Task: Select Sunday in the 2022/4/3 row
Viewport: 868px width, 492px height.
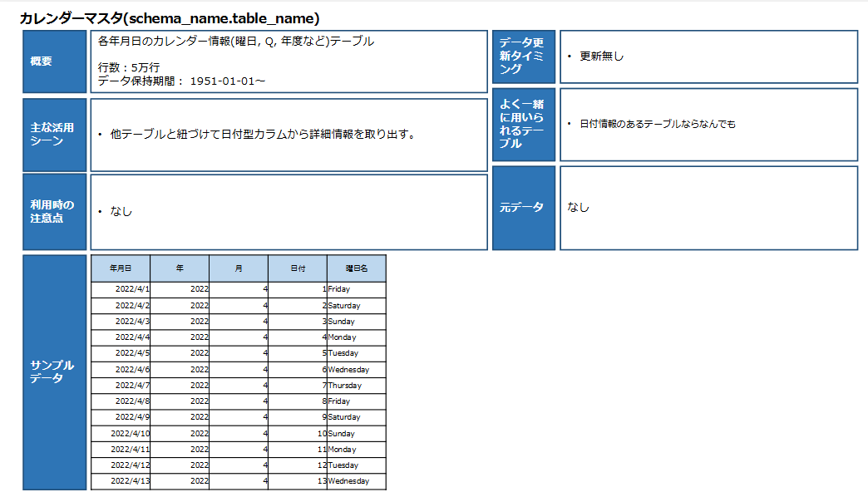Action: (x=357, y=322)
